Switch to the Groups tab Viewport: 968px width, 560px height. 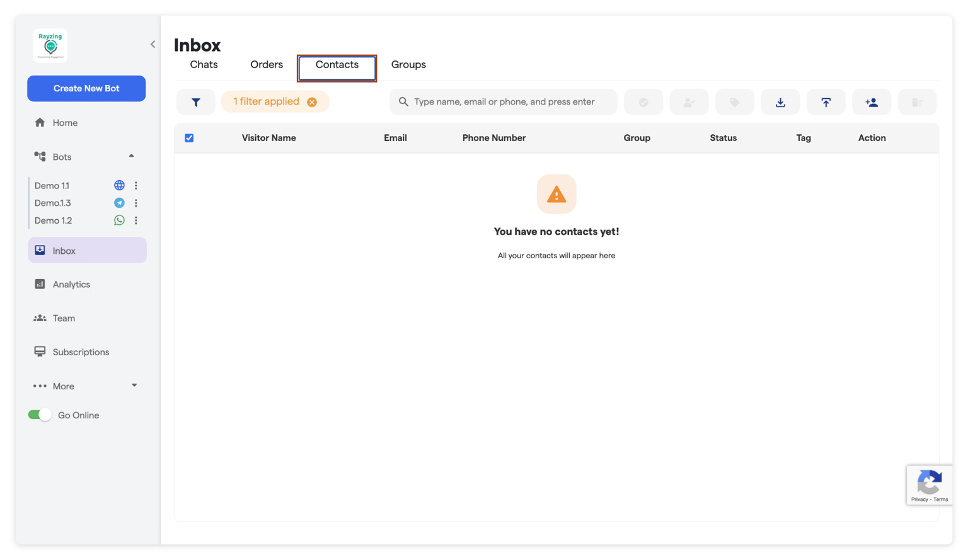click(408, 64)
